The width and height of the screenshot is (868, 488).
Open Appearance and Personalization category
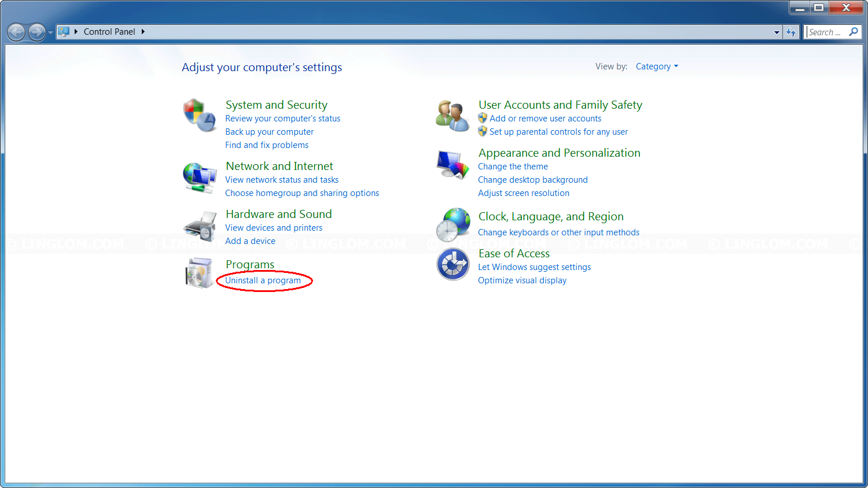coord(560,153)
